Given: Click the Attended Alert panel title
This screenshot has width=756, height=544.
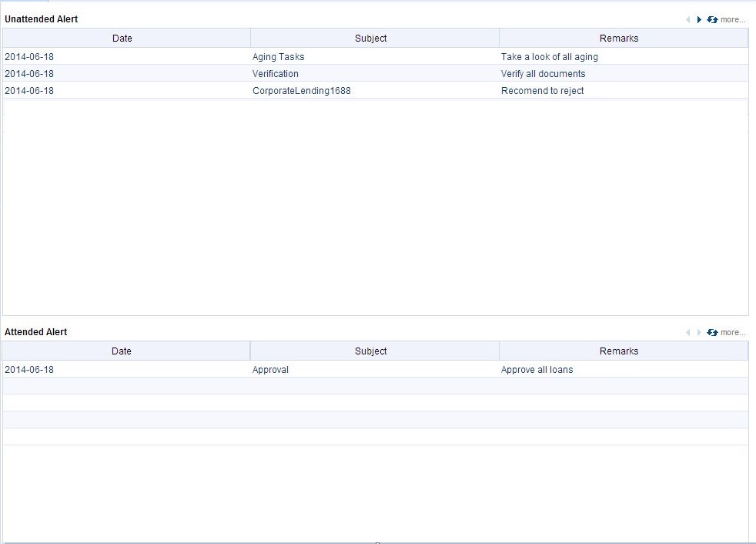Looking at the screenshot, I should [x=35, y=332].
